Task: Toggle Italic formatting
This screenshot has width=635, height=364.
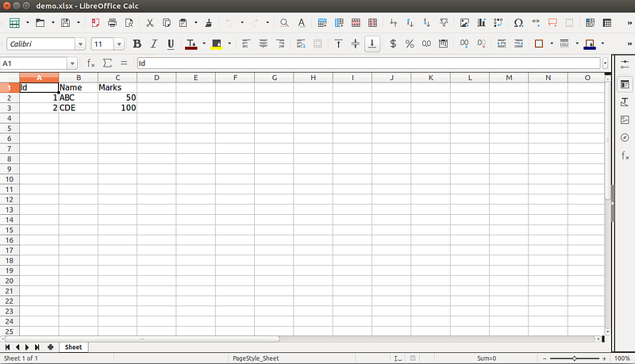Action: pos(154,44)
